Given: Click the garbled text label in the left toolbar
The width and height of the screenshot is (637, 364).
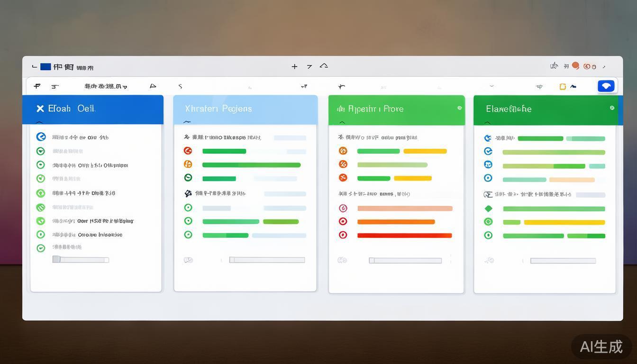Looking at the screenshot, I should point(105,86).
